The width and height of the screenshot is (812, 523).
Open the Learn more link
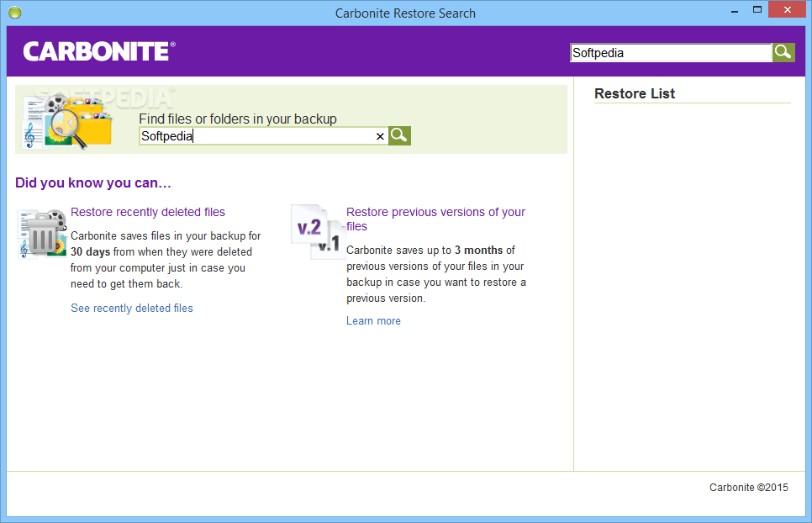(x=373, y=321)
